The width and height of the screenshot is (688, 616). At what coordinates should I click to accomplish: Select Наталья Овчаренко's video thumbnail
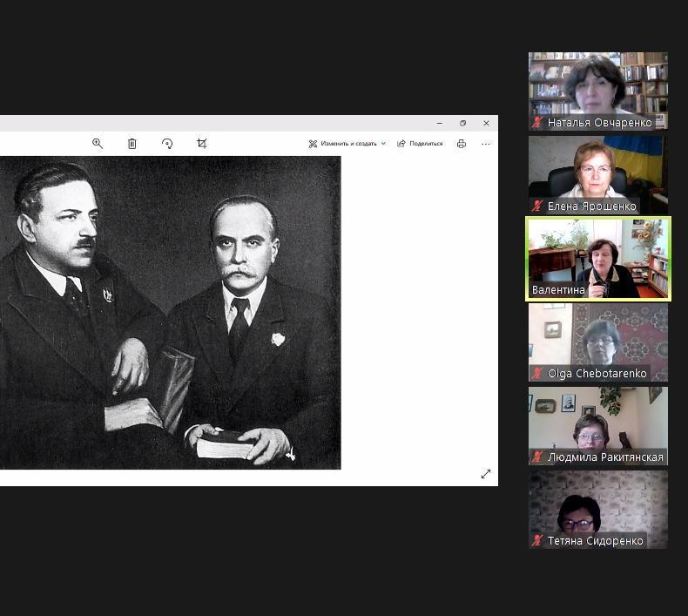[x=598, y=87]
